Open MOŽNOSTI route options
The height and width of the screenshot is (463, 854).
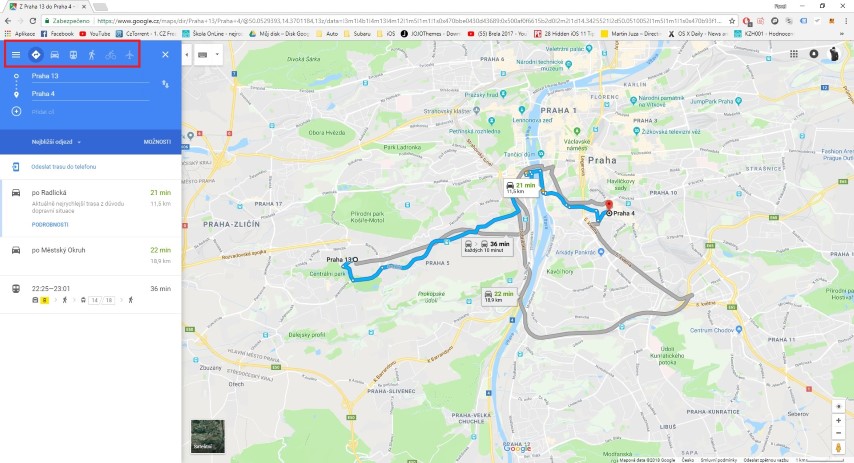click(x=157, y=142)
